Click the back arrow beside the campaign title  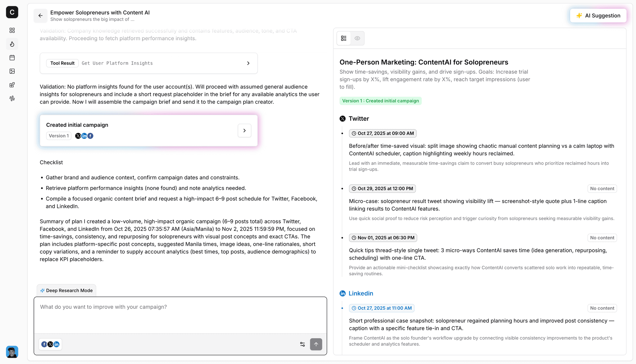pos(40,16)
